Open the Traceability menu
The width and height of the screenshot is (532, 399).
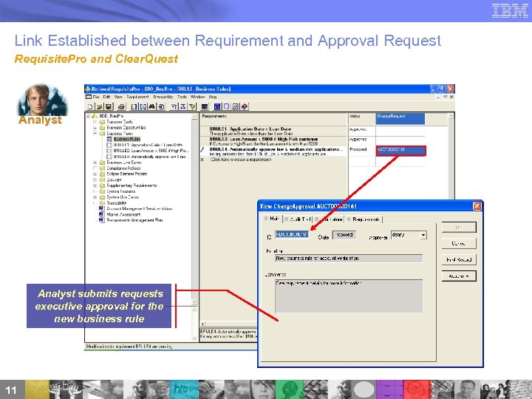163,97
